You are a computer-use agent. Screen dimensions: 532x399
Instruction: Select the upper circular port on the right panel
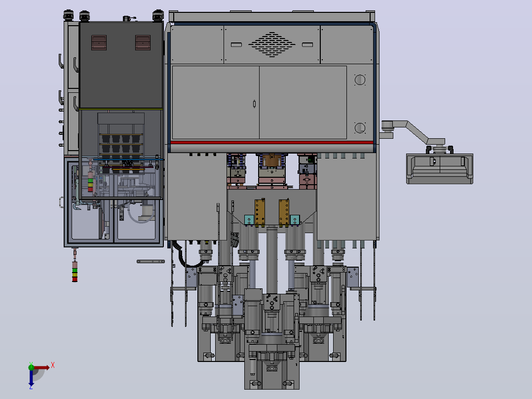360,80
